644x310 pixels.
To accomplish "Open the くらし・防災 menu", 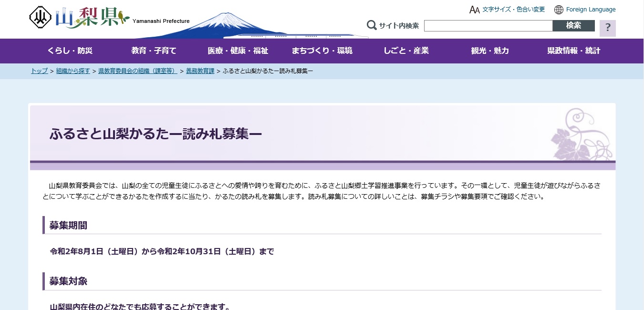I will [x=70, y=51].
